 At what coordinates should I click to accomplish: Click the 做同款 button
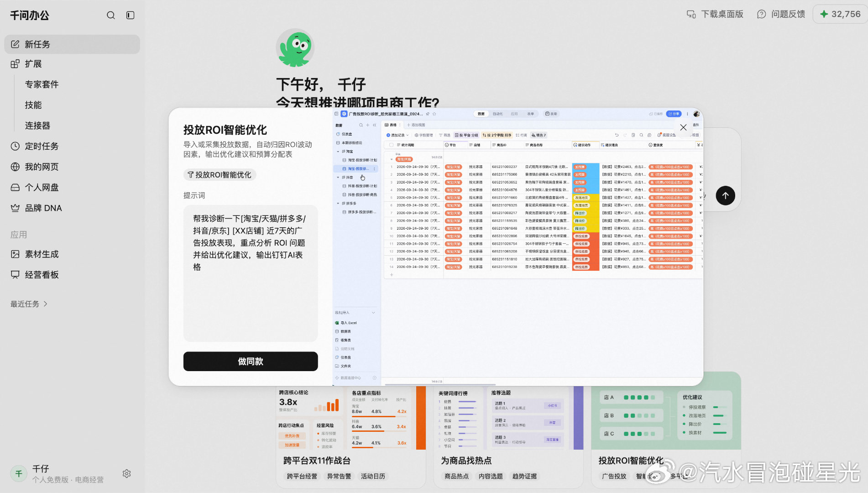point(251,361)
